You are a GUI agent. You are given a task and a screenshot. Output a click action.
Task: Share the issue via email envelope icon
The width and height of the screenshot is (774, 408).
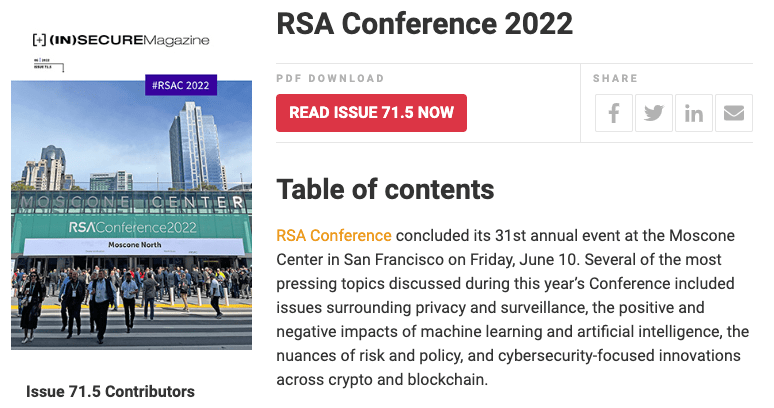tap(734, 113)
